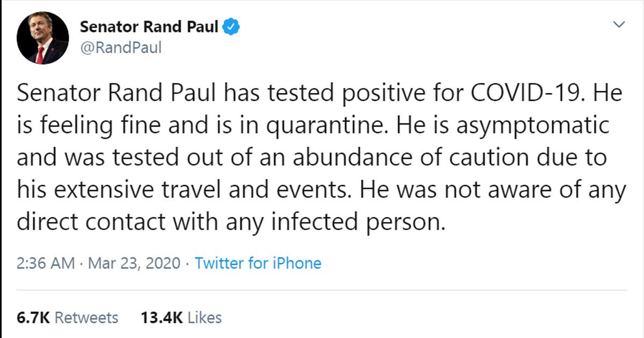Open the @RandPaul handle link
This screenshot has height=338, width=644.
120,48
